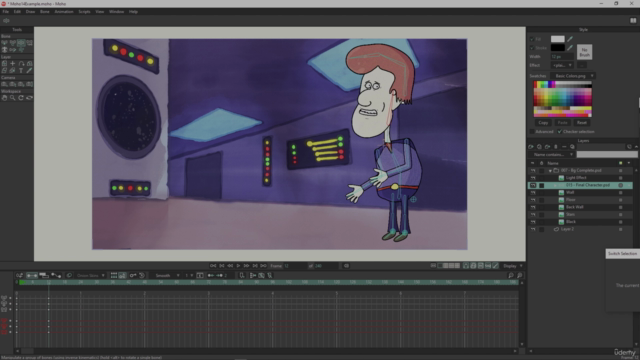Click the black Stroke color swatch
Viewport: 640px width, 360px height.
coord(558,48)
